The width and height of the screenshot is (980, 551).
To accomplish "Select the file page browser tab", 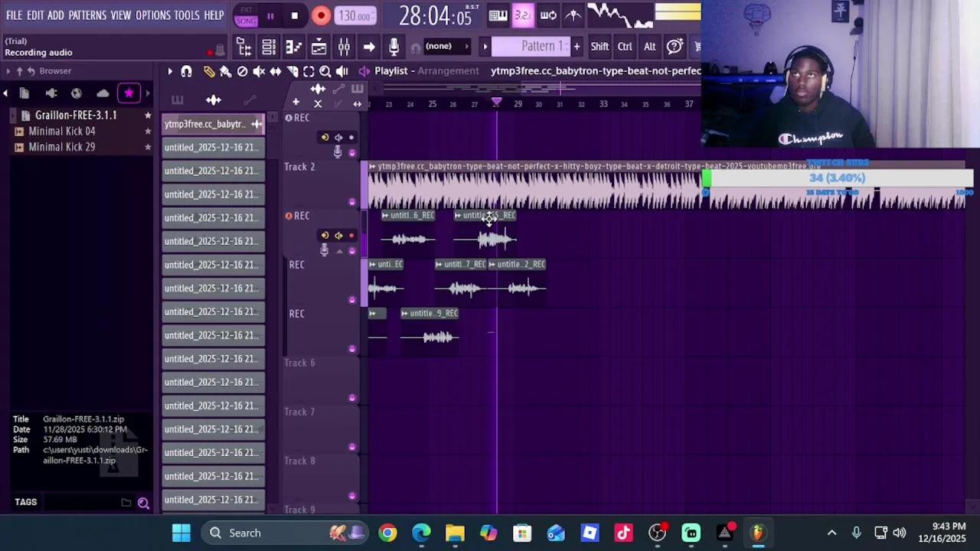I will (24, 93).
